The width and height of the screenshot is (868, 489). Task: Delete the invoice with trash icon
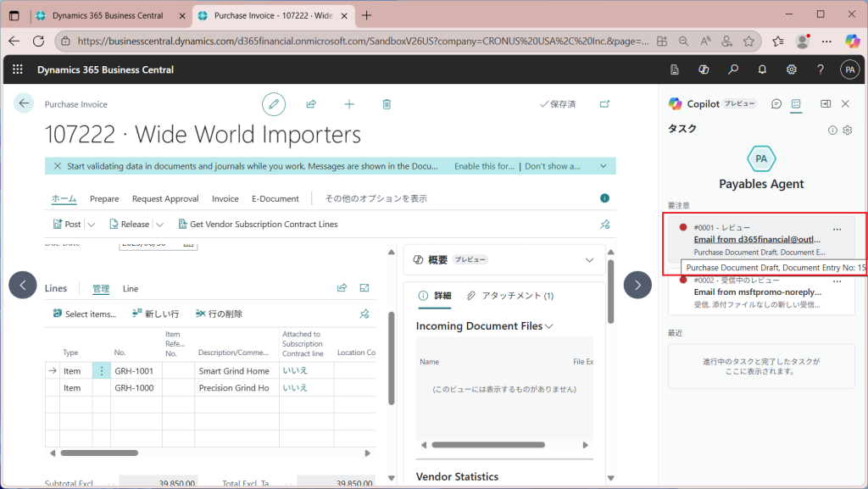(387, 104)
